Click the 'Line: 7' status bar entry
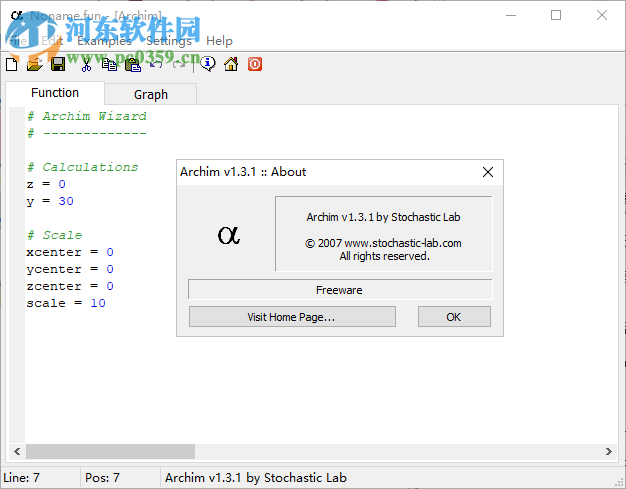This screenshot has width=626, height=489. pos(22,478)
